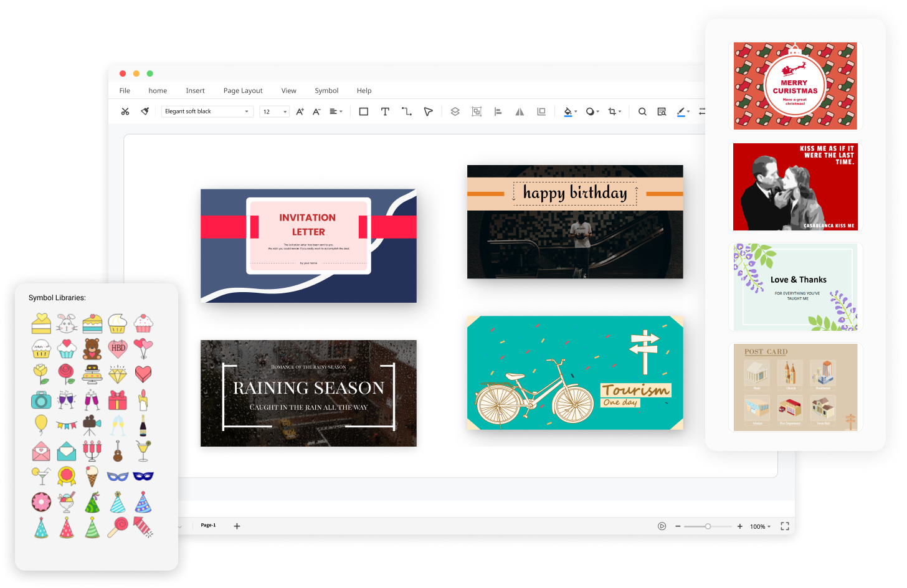The height and width of the screenshot is (588, 907).
Task: Pick the HBD heart symbol
Action: pyautogui.click(x=118, y=348)
